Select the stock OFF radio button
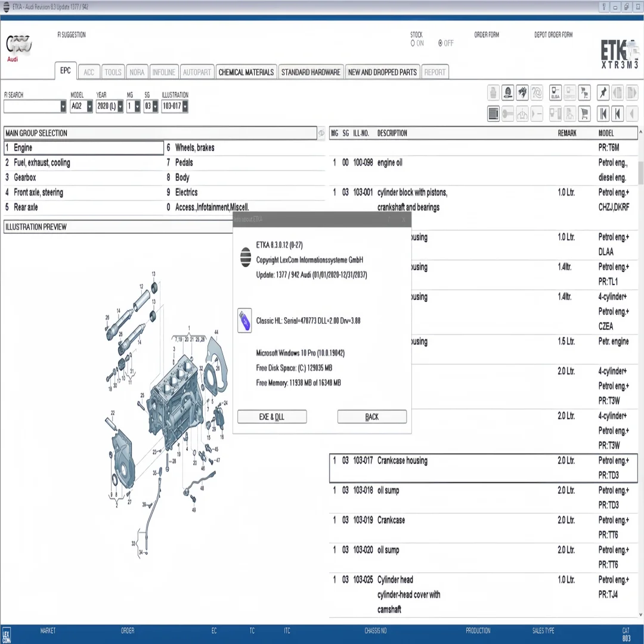This screenshot has height=644, width=644. 440,44
